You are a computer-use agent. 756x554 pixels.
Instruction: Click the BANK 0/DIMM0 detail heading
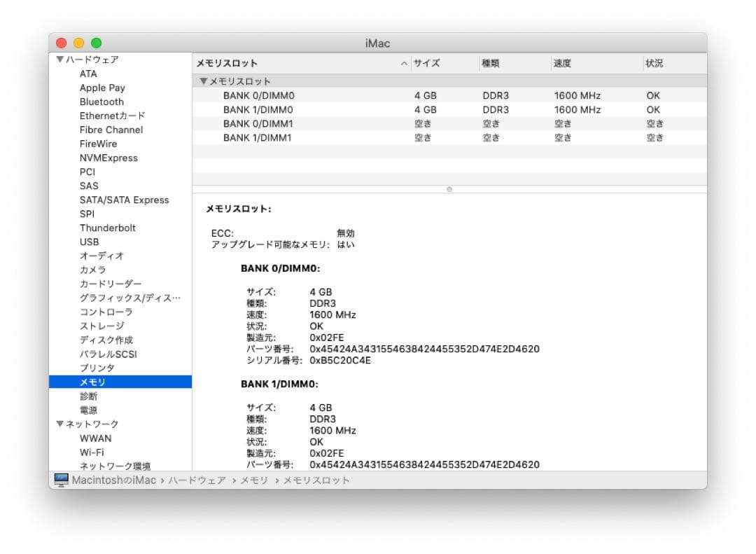pos(280,268)
